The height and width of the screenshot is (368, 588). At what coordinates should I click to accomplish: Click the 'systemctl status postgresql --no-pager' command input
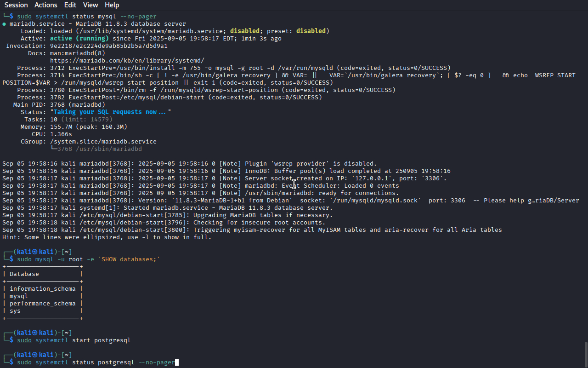click(96, 362)
